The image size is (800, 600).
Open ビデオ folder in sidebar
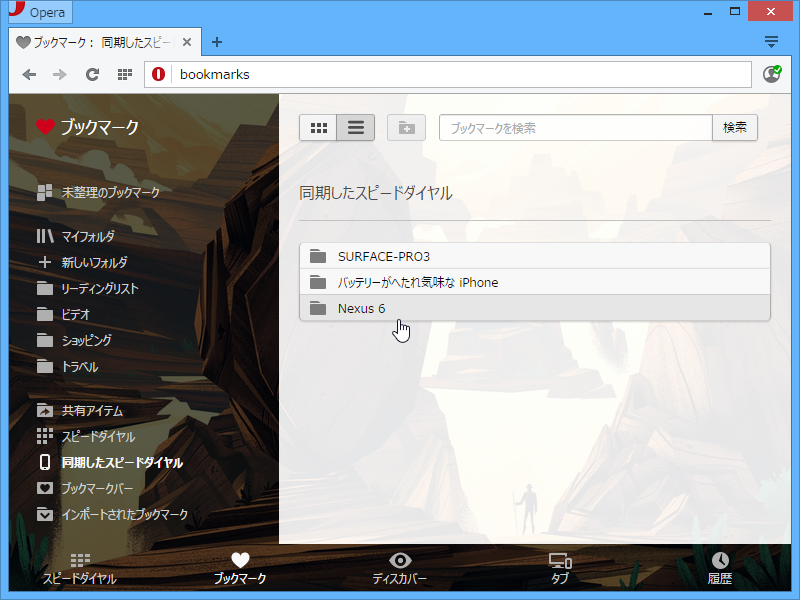coord(64,314)
